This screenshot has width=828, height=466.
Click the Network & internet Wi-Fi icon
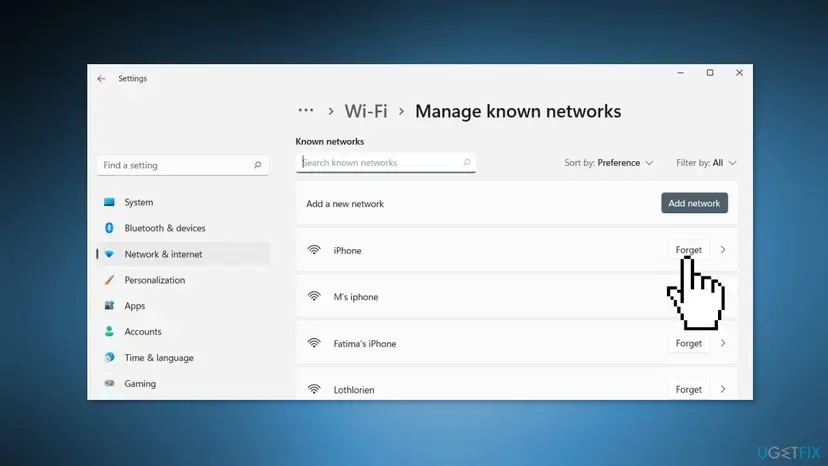[x=109, y=254]
